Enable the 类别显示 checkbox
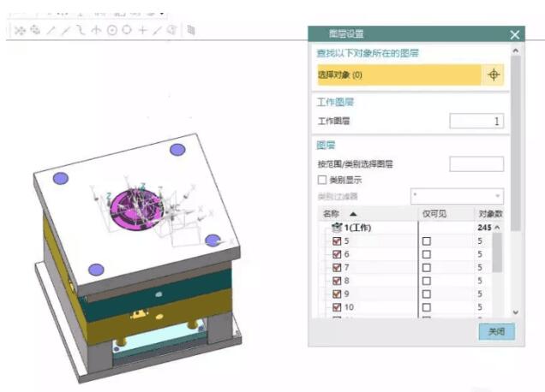 322,181
